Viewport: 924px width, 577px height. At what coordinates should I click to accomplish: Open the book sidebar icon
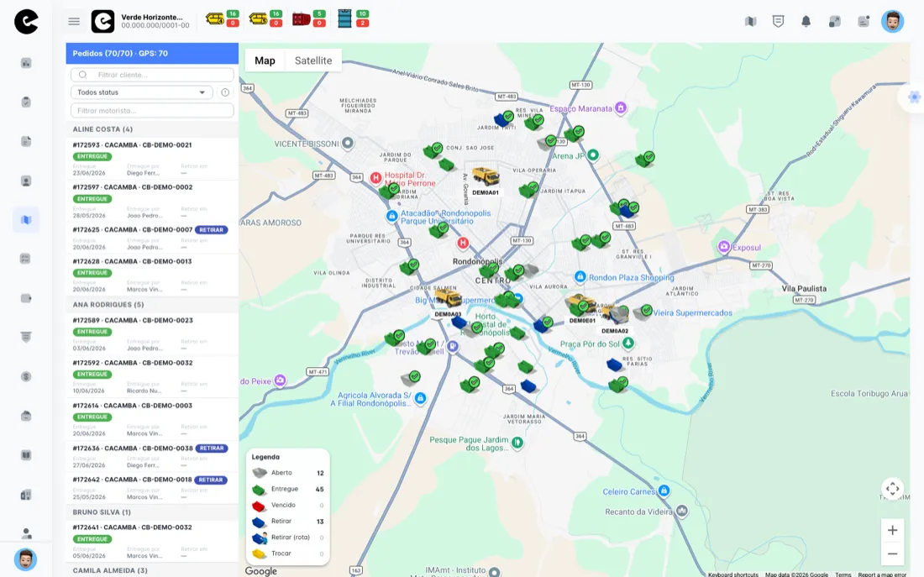(x=26, y=455)
